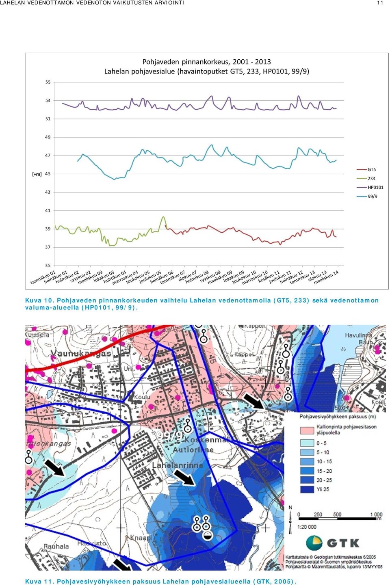Click the 'Havulinna' place name on the map

[x=358, y=335]
